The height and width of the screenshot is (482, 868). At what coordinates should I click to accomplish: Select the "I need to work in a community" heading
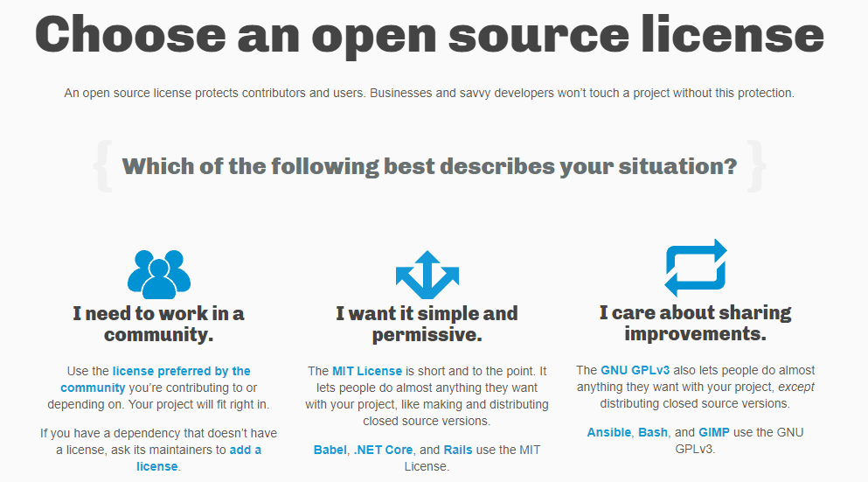click(158, 324)
